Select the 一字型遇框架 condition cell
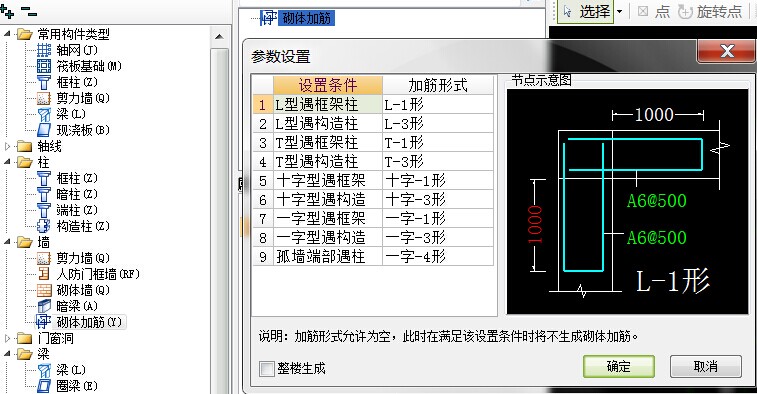The image size is (757, 394). pos(328,218)
